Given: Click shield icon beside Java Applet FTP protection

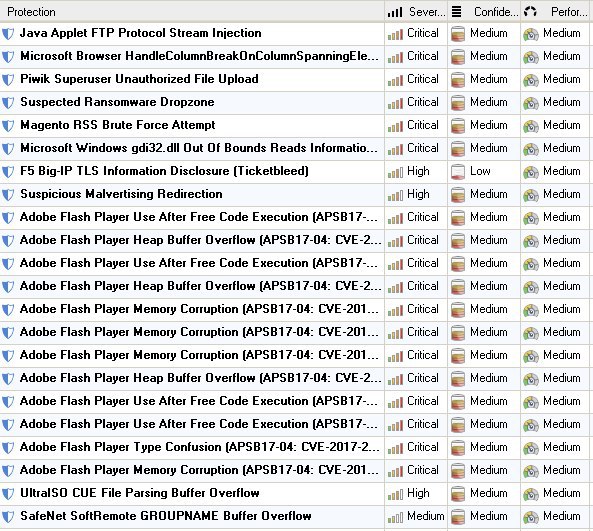Looking at the screenshot, I should (x=8, y=34).
